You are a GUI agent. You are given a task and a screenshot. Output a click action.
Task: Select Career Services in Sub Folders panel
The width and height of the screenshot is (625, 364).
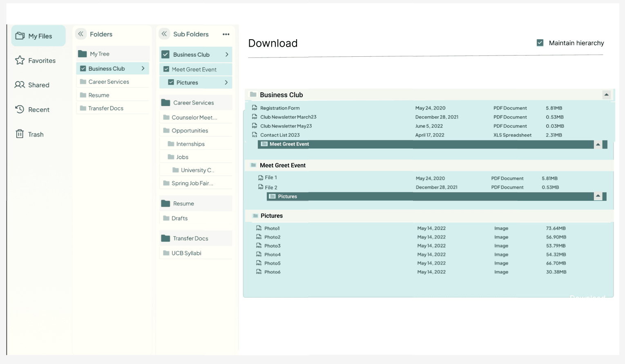196,102
